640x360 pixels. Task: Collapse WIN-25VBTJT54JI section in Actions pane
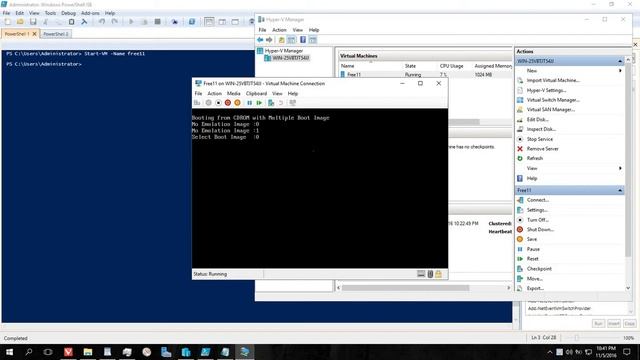coord(620,61)
